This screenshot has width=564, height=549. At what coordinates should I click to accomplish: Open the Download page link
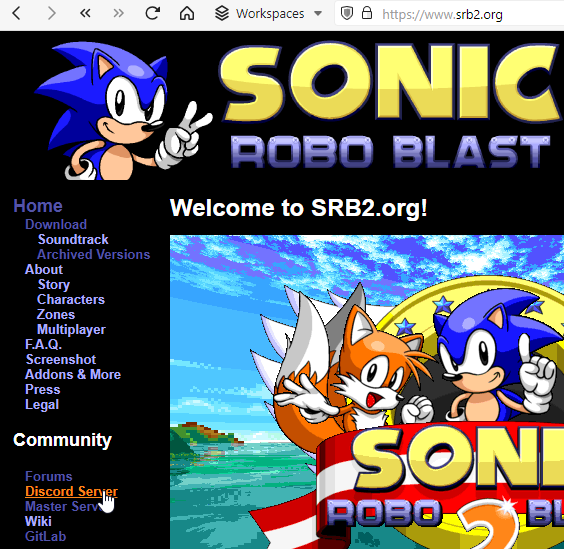click(56, 224)
